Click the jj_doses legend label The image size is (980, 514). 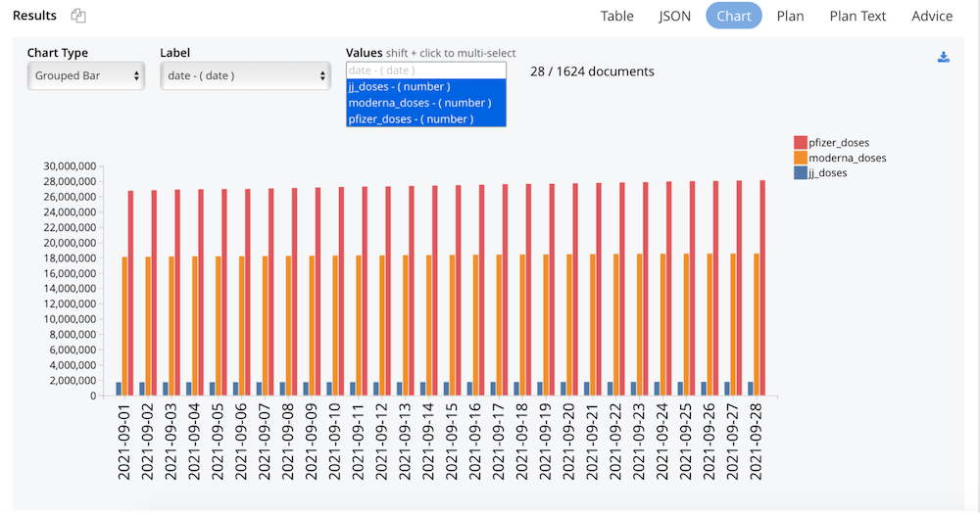pyautogui.click(x=828, y=173)
